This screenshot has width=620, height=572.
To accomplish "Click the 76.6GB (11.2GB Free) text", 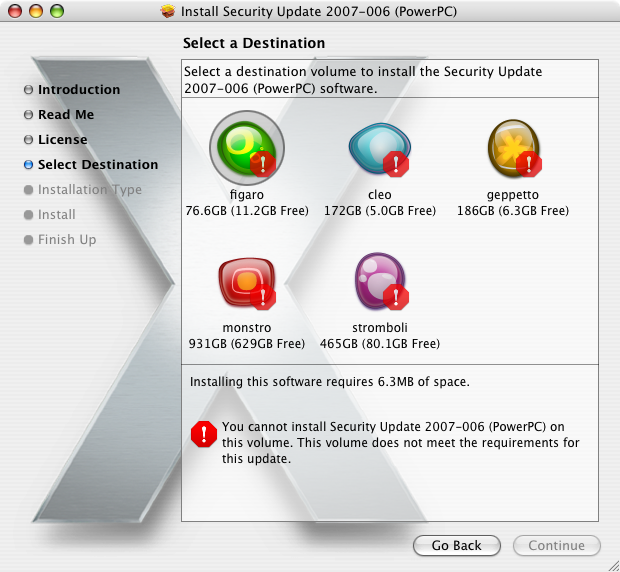I will point(247,210).
